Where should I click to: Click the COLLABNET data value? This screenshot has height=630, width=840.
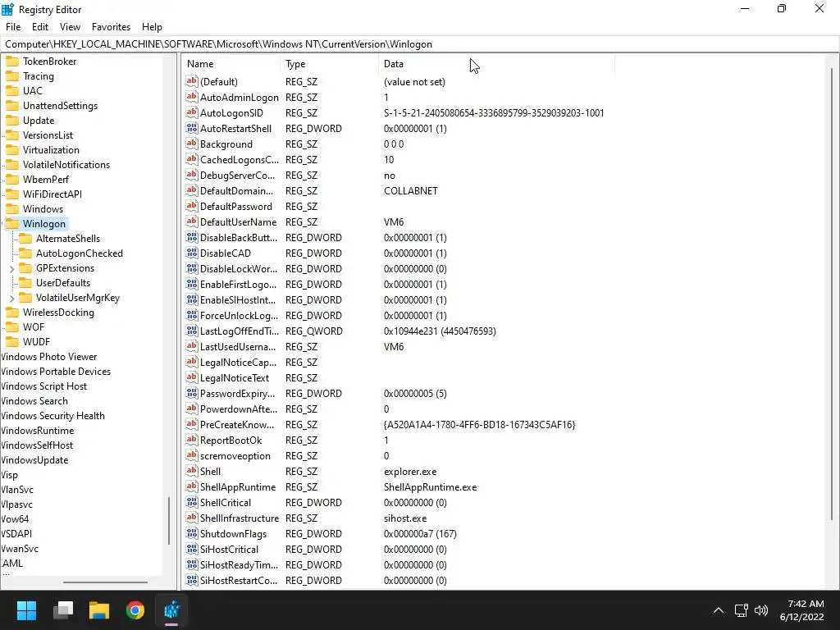pyautogui.click(x=411, y=190)
